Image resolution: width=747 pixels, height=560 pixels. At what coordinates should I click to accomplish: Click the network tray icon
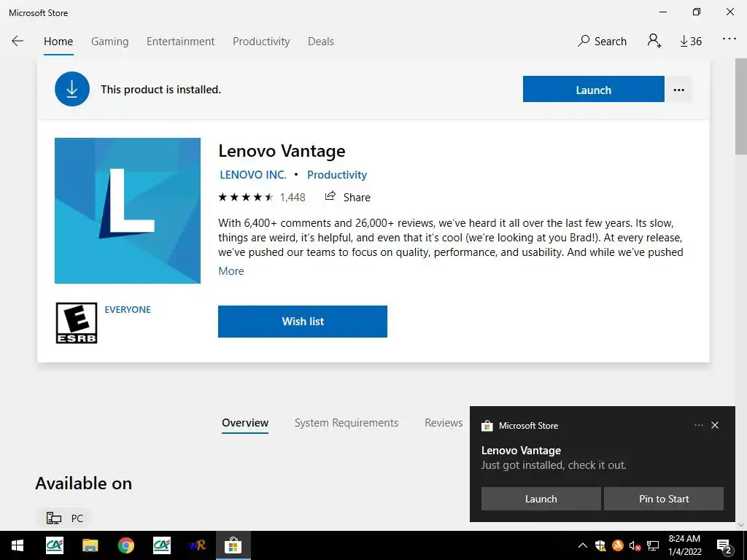653,545
